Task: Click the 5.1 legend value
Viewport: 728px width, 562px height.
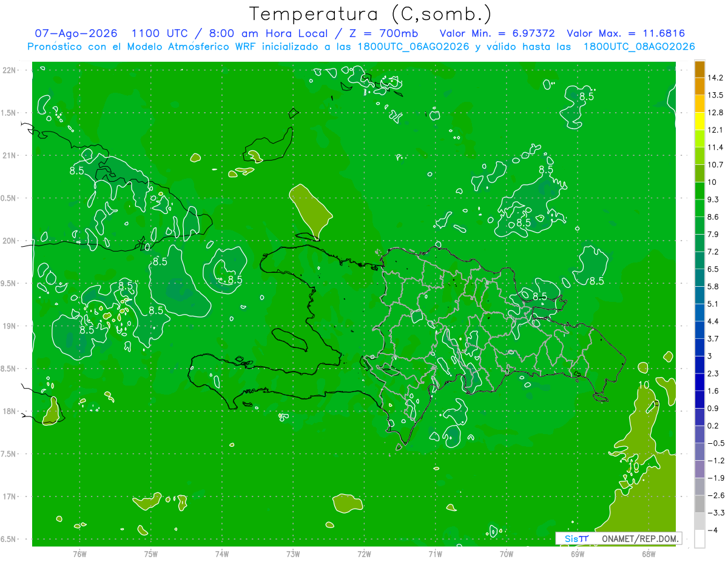Action: [714, 304]
